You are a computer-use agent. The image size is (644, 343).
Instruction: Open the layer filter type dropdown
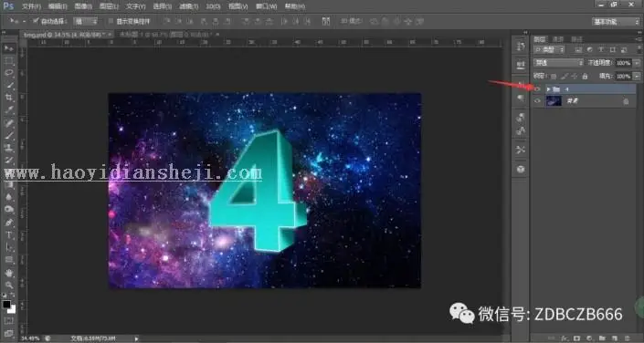pos(549,50)
